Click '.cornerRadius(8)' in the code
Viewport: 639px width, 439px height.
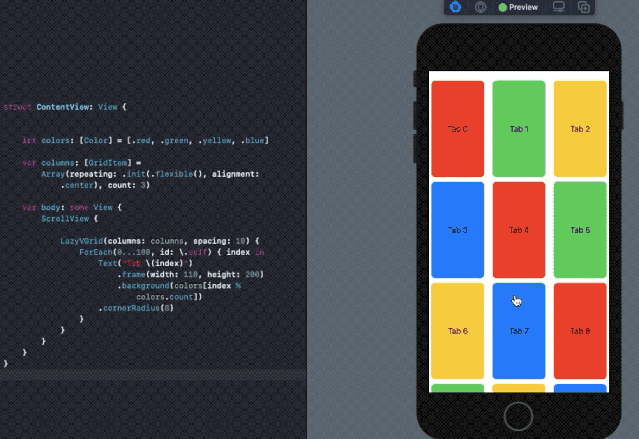tap(136, 308)
